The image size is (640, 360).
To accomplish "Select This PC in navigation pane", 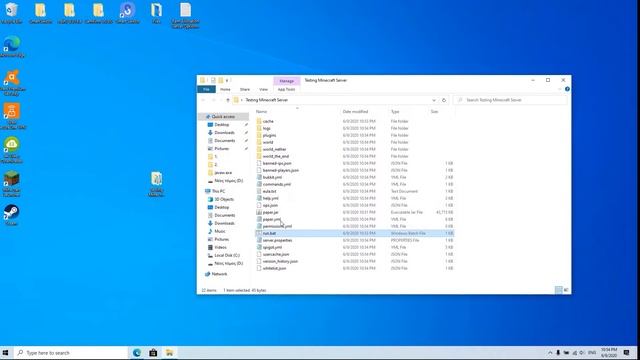I will click(218, 191).
